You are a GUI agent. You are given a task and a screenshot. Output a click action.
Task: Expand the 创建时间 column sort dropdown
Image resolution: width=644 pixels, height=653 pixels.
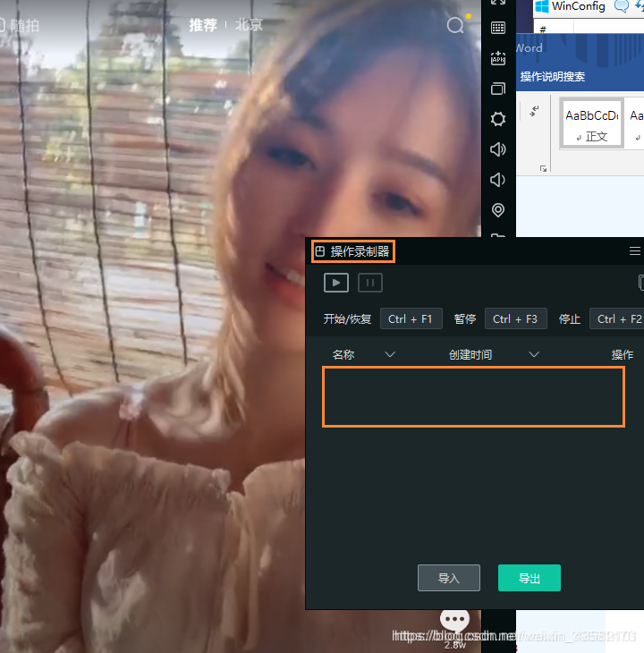click(534, 354)
